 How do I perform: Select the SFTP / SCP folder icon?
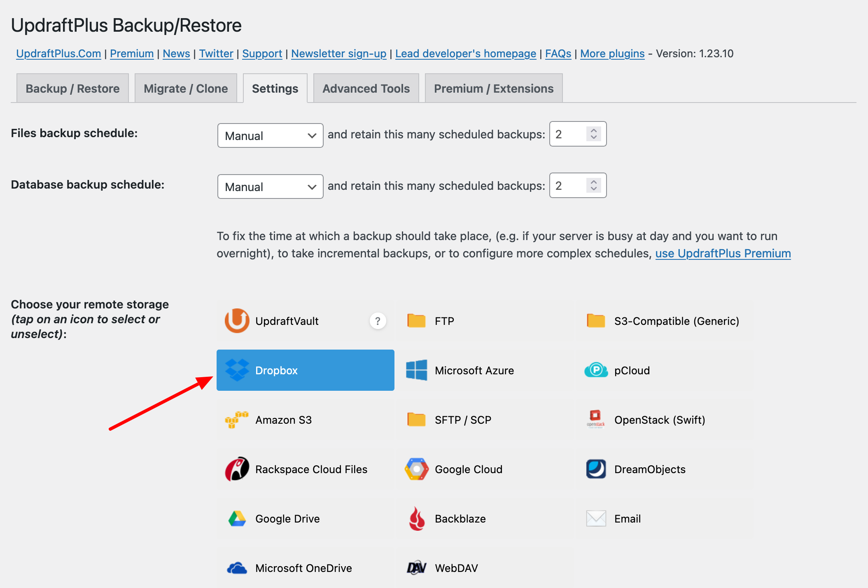416,420
